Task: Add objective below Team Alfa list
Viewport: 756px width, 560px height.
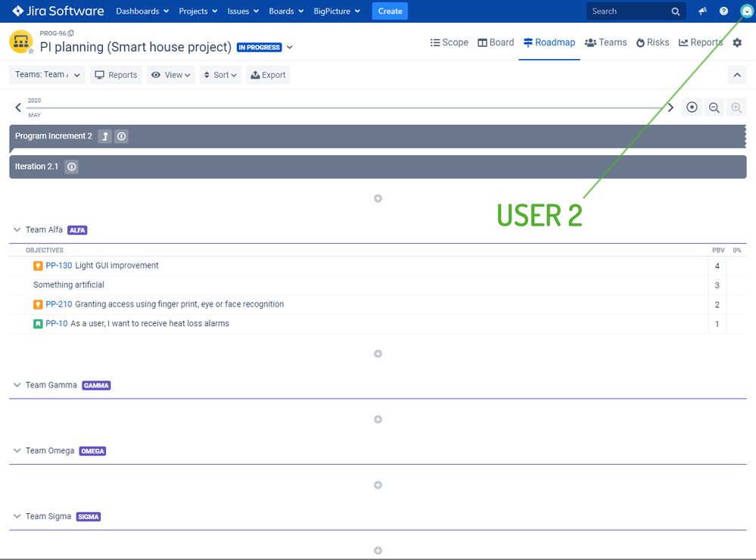Action: point(378,354)
